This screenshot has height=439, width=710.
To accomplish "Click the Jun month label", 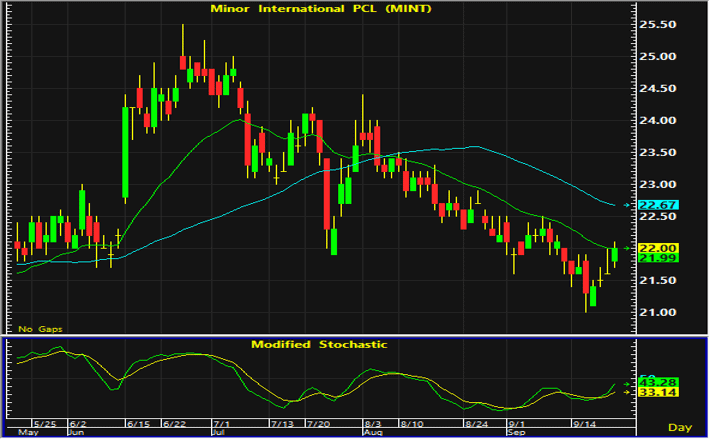I will (75, 432).
